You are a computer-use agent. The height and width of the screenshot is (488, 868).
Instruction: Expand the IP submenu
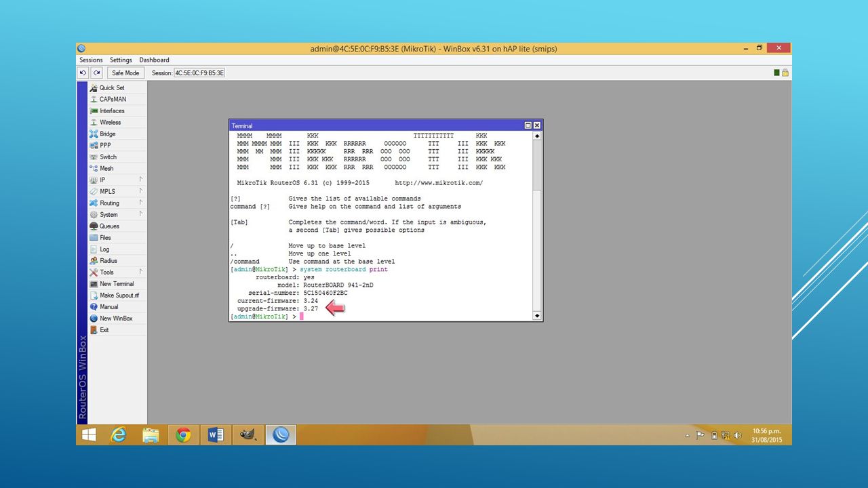[117, 180]
